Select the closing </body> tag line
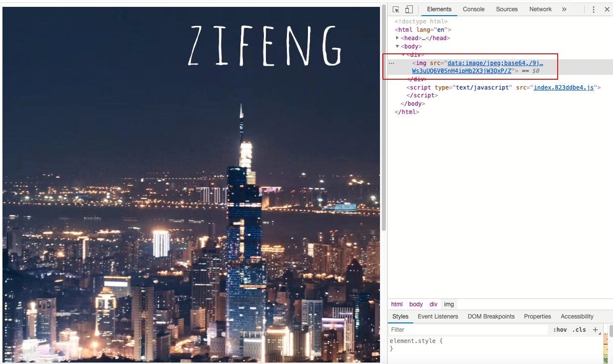 (413, 104)
